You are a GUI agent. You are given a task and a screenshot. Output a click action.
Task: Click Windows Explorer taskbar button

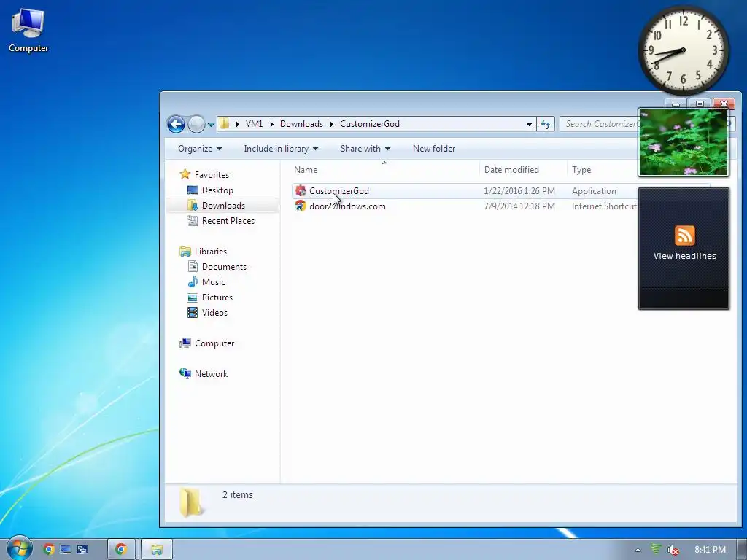coord(157,550)
